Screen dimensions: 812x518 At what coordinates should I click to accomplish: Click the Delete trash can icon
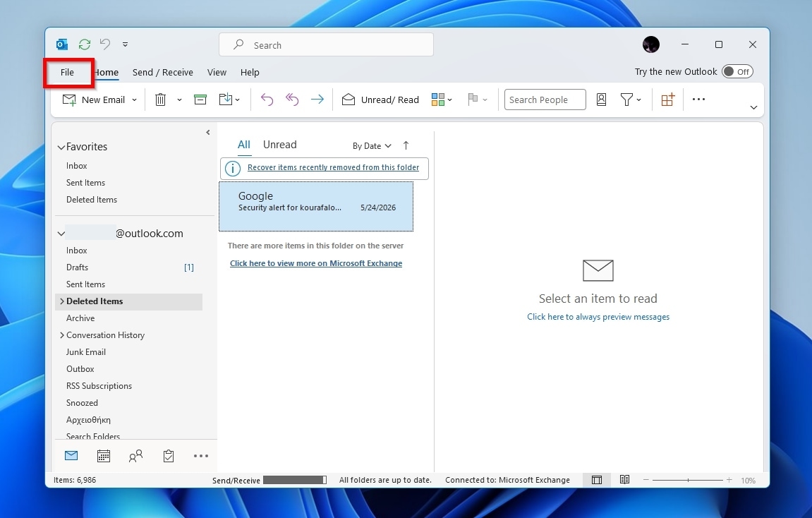[161, 100]
